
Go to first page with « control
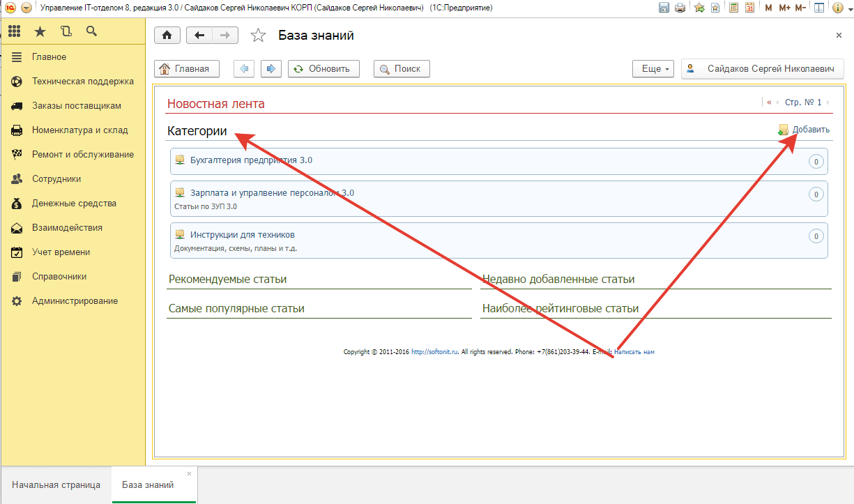(770, 102)
